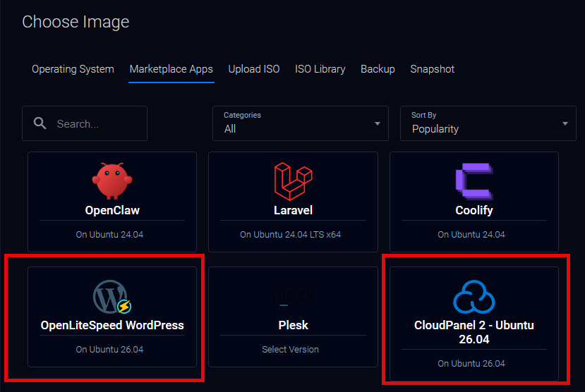Focus the Search apps input field

point(85,123)
